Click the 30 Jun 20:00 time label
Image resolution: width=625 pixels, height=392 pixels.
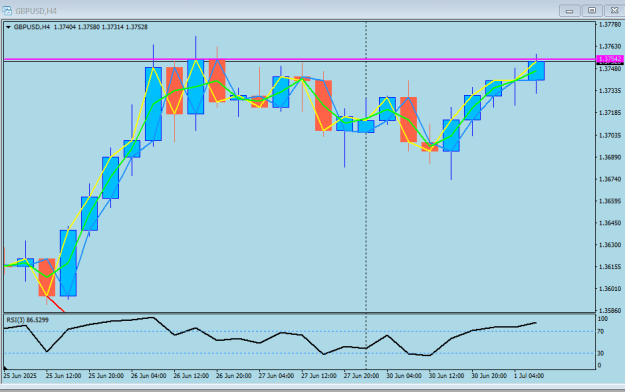tap(489, 376)
